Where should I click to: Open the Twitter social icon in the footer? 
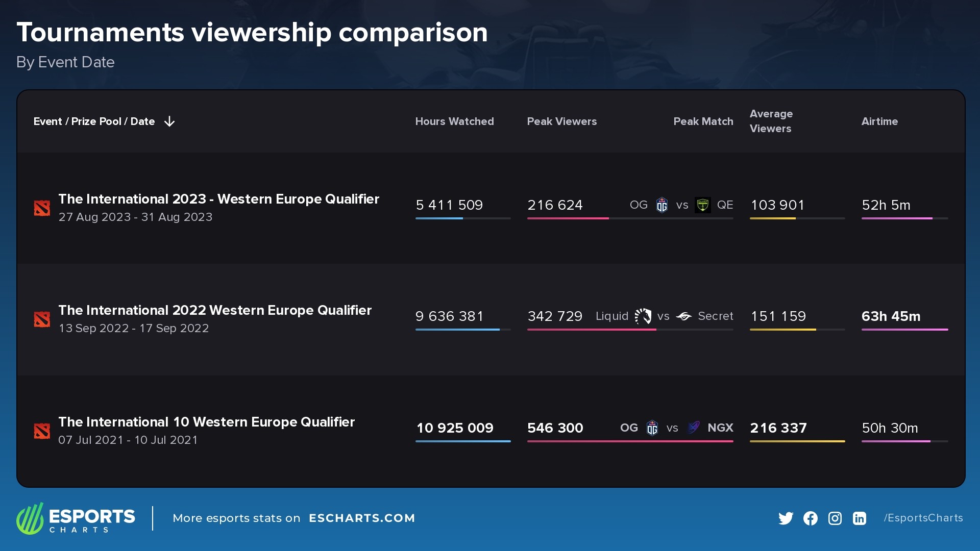point(786,518)
